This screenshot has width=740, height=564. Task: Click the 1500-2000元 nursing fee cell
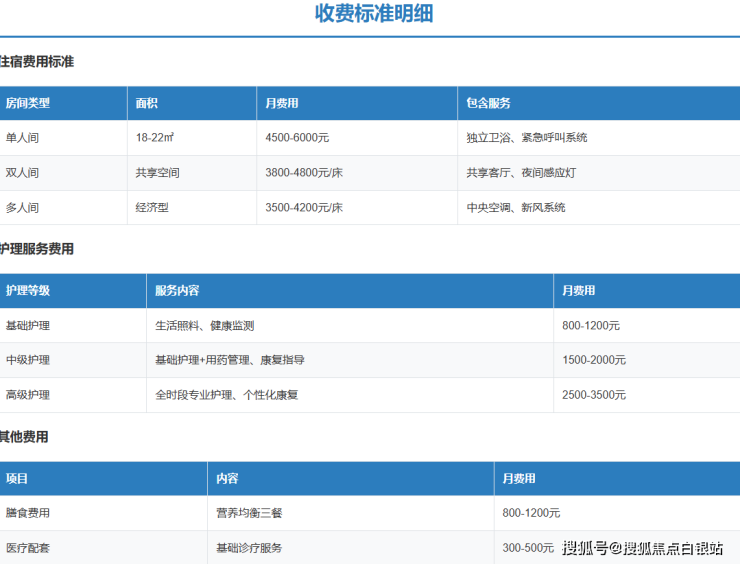[x=593, y=360]
